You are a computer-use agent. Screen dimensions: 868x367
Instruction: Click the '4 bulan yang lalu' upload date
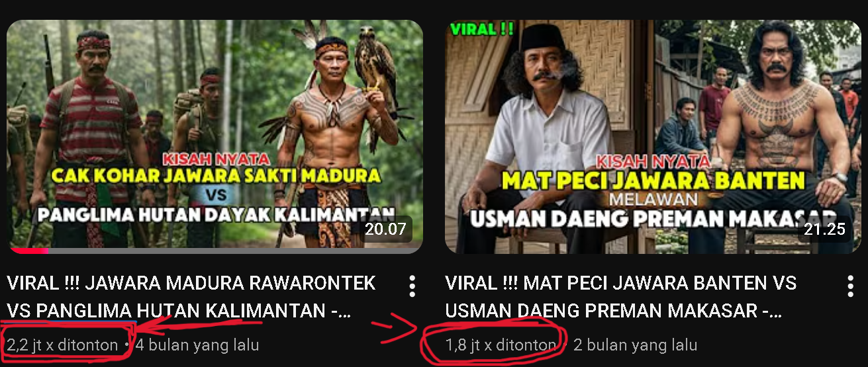[197, 345]
